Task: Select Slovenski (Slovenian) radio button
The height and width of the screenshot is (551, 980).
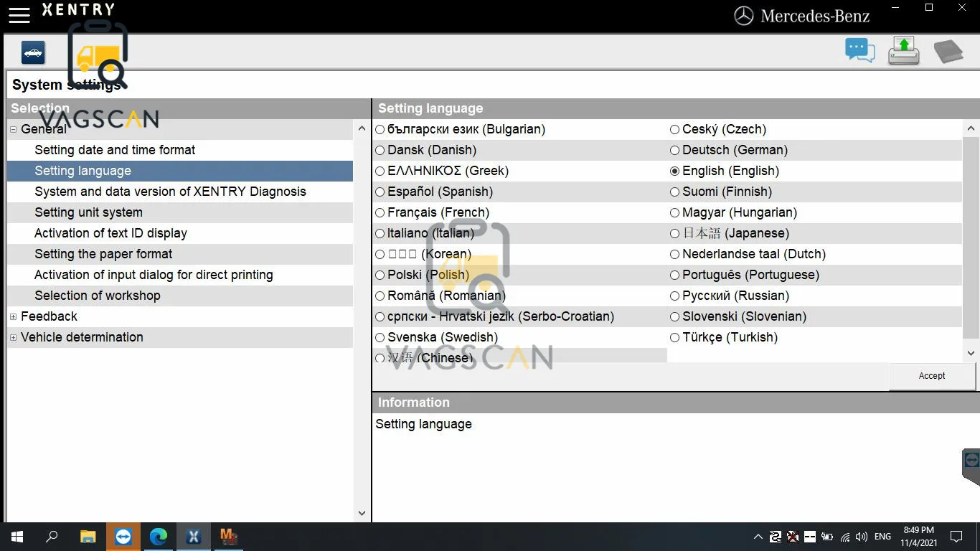Action: 674,317
